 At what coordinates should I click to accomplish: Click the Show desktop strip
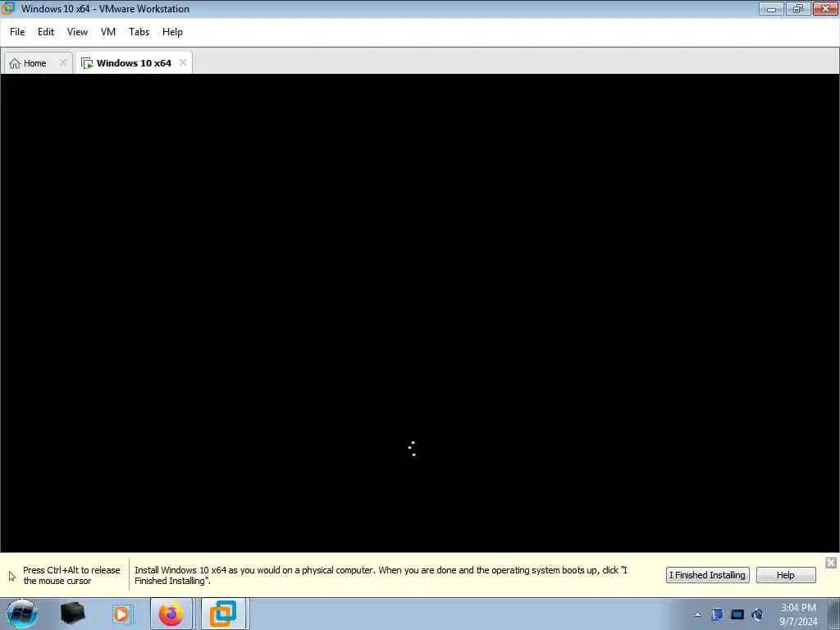834,614
